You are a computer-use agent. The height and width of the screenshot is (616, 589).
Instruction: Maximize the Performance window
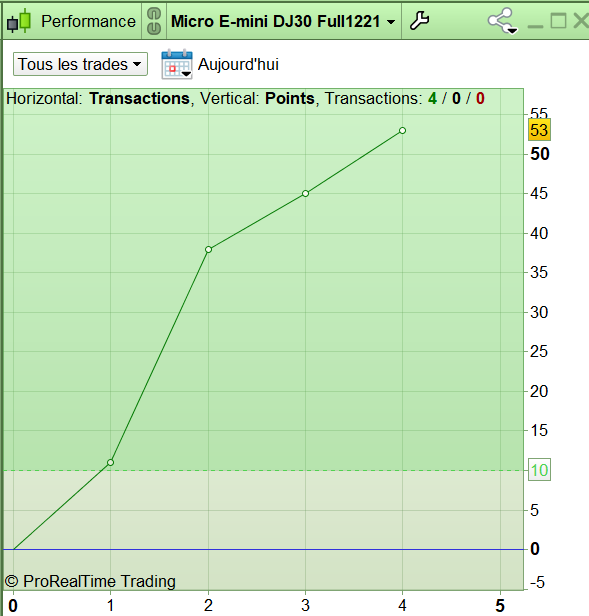pos(558,20)
